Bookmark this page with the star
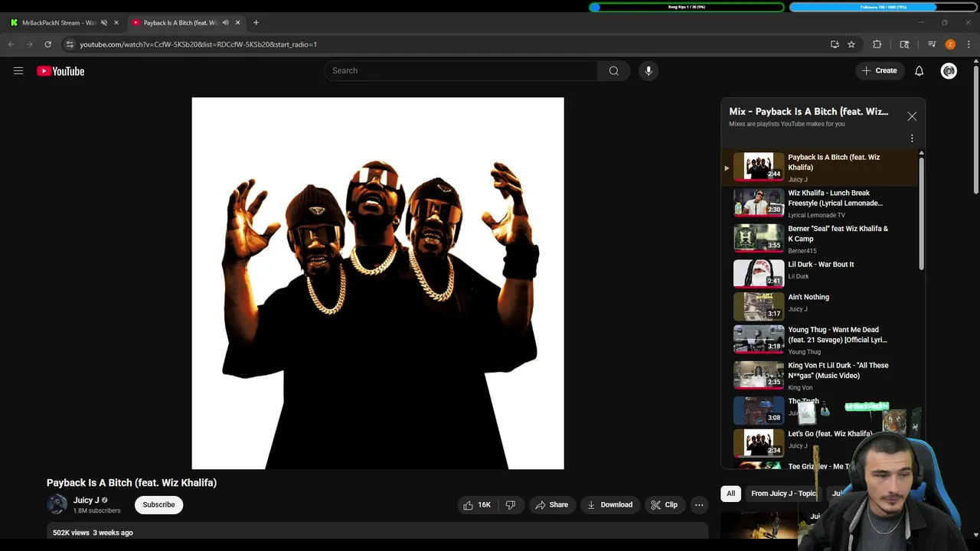The height and width of the screenshot is (551, 980). pos(851,44)
